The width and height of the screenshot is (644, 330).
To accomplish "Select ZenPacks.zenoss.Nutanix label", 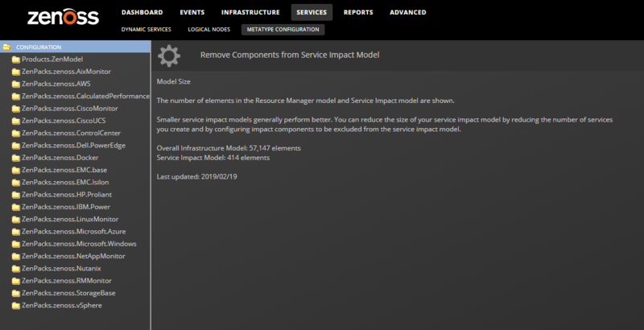I will click(61, 269).
